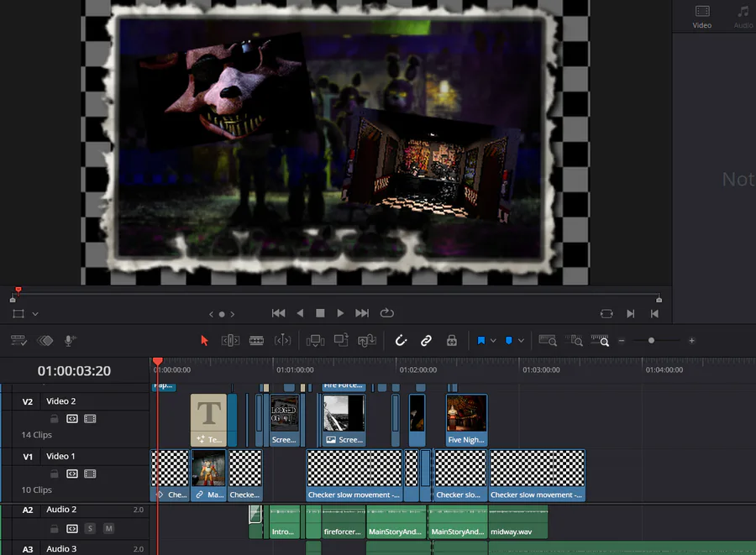Open the flag color dropdown arrow

point(493,341)
